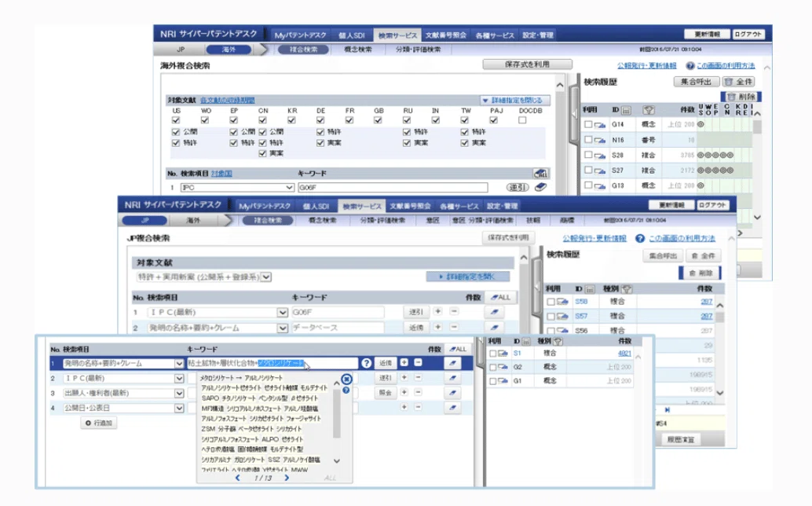Click keyword input field in highlighted row 1
812x506 pixels.
272,363
